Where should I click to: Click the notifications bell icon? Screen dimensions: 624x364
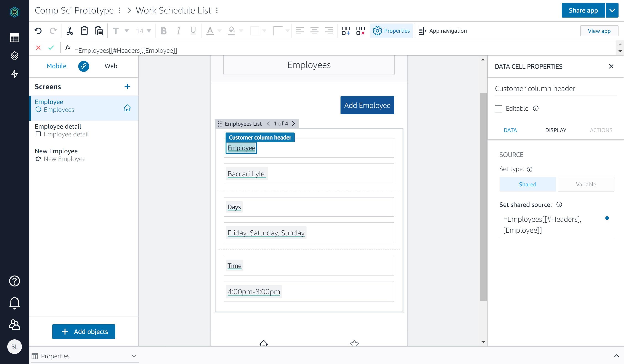14,303
